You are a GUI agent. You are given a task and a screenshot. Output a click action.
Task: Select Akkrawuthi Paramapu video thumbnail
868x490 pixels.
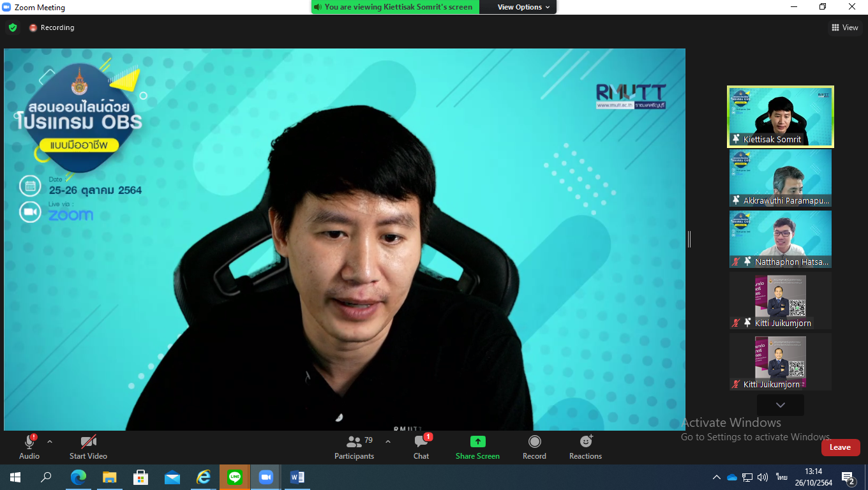(781, 178)
